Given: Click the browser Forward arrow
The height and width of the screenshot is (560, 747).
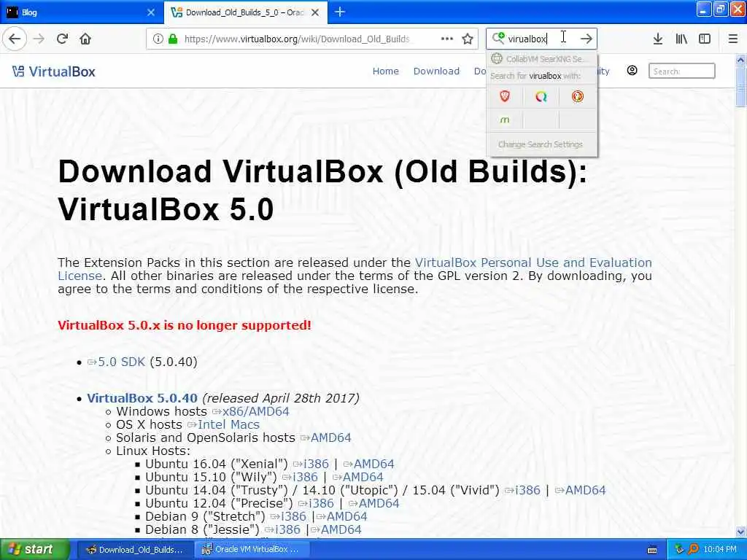Looking at the screenshot, I should pyautogui.click(x=39, y=39).
